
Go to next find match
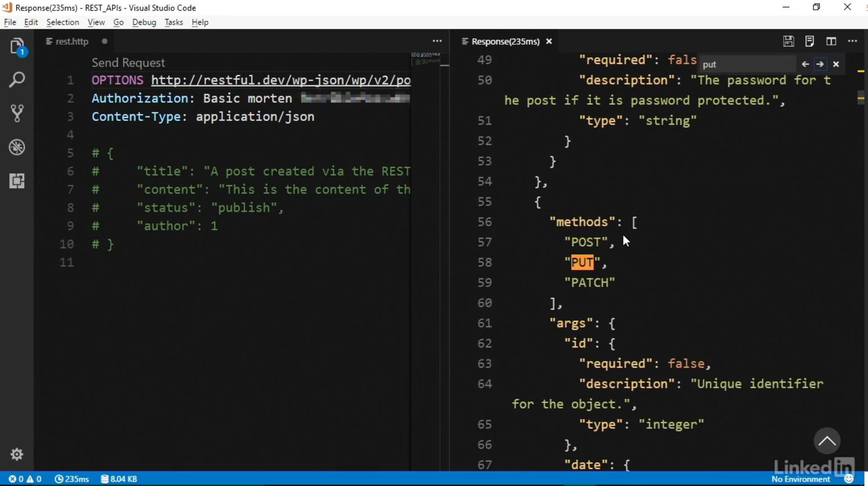tap(820, 64)
